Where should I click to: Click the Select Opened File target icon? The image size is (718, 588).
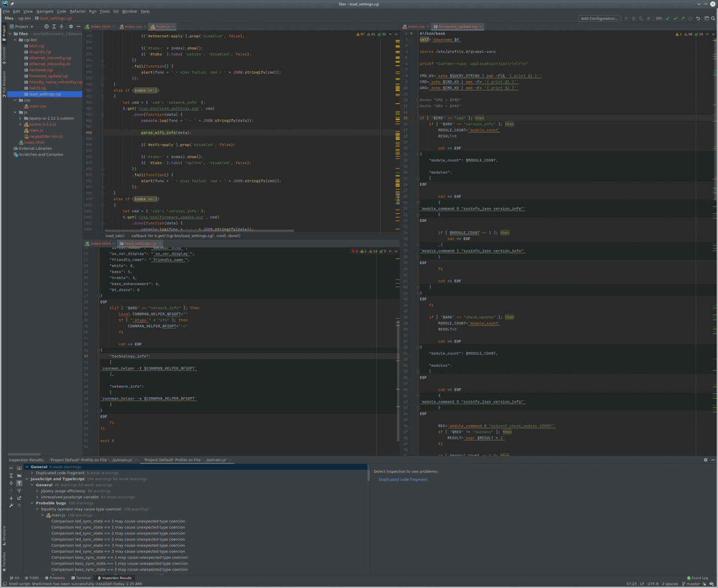tap(46, 26)
